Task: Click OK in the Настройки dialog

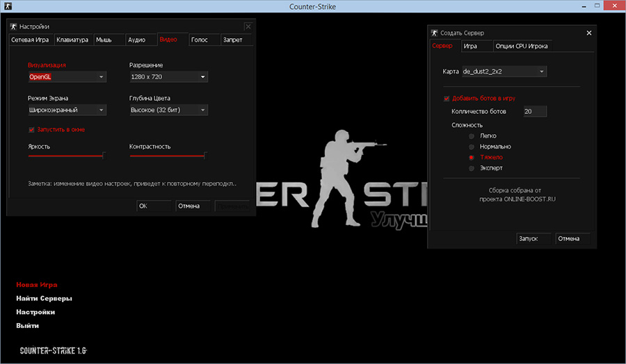Action: (x=154, y=206)
